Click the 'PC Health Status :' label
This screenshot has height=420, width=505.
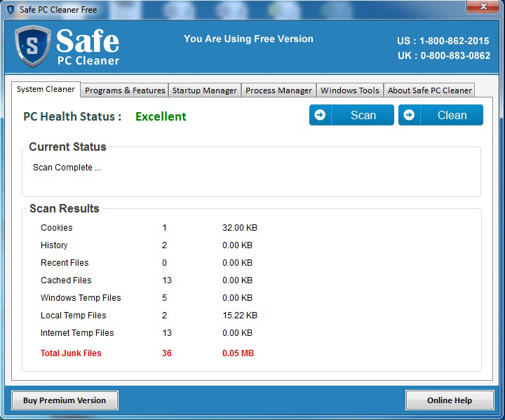click(x=72, y=116)
